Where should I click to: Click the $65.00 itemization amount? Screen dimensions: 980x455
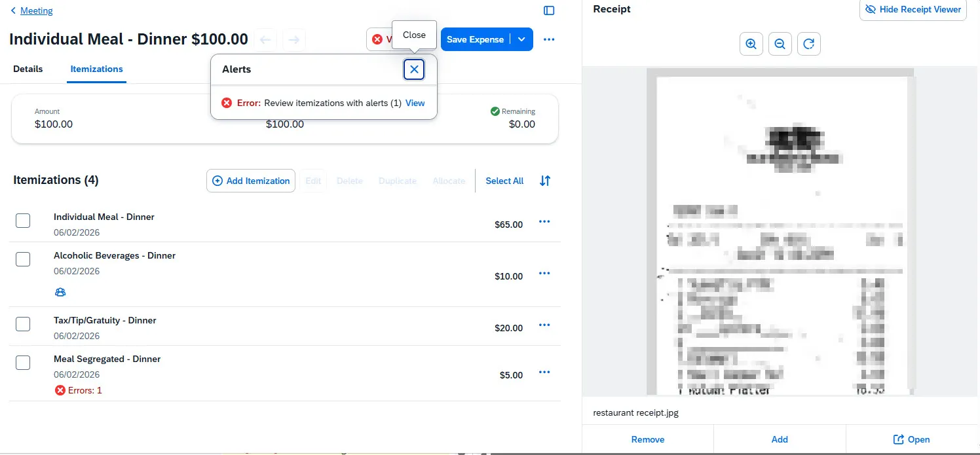(x=509, y=225)
